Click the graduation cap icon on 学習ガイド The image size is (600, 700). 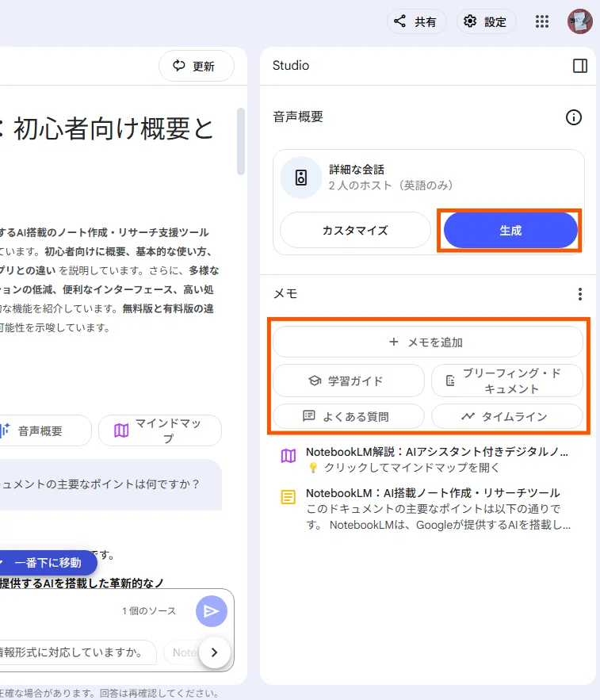tap(315, 381)
